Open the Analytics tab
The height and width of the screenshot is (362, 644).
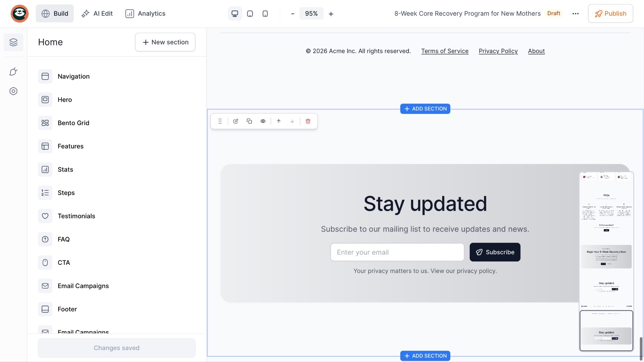(x=145, y=14)
